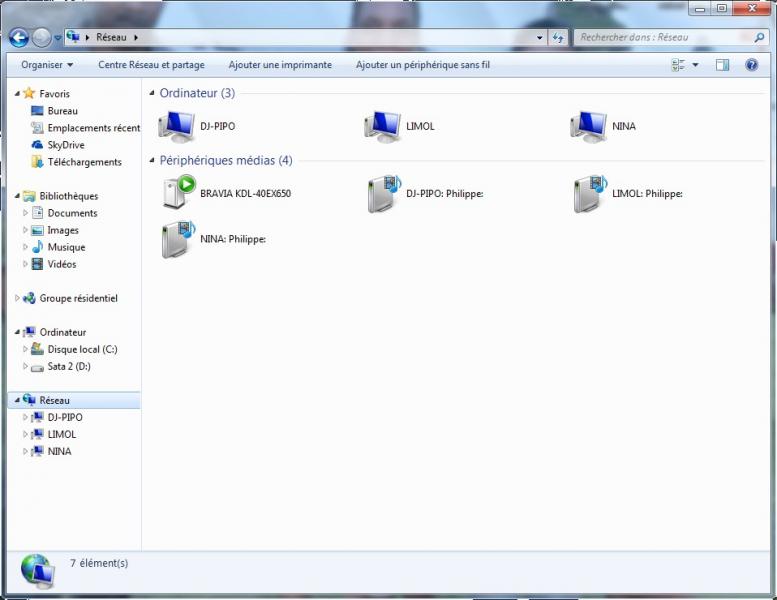This screenshot has width=777, height=600.
Task: Click Ajouter une imprimante
Action: coord(280,65)
